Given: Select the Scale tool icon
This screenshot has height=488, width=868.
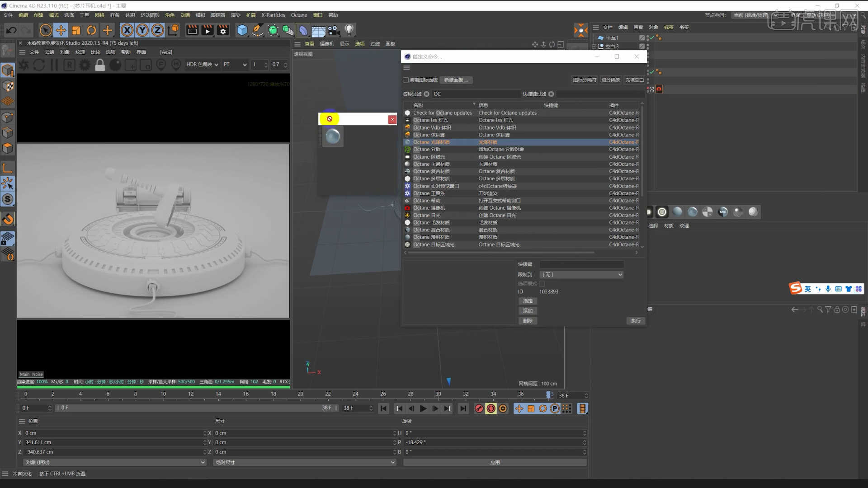Looking at the screenshot, I should [x=76, y=30].
